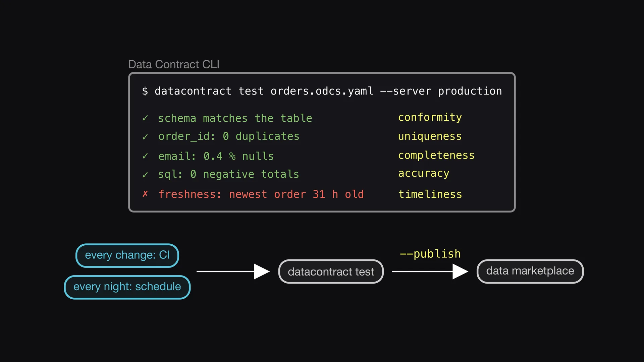Click the 'accuracy' label

424,174
